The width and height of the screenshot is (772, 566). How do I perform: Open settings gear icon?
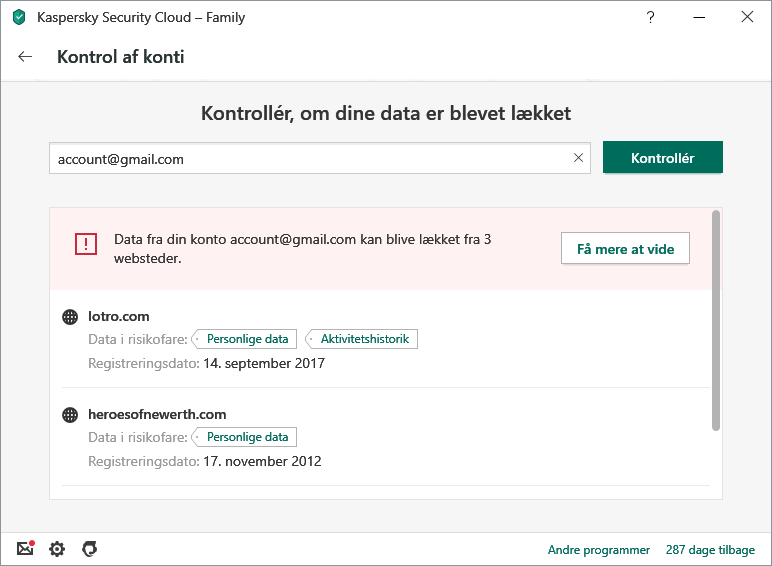57,549
